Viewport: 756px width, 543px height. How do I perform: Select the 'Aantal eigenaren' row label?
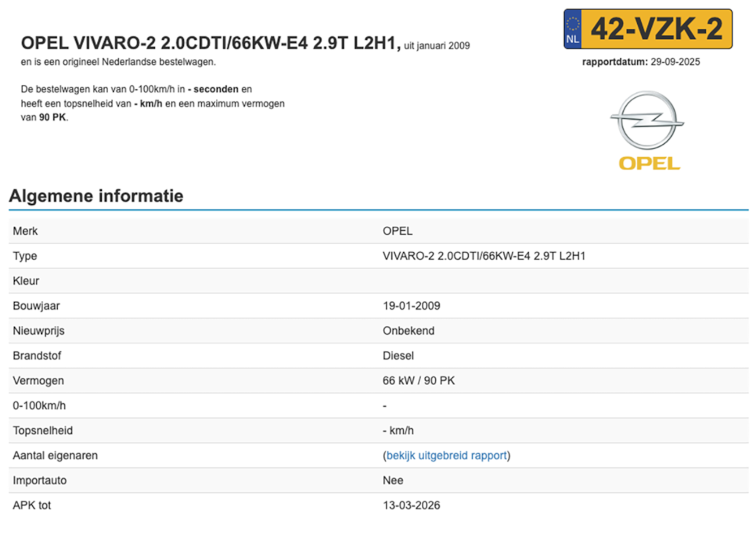(x=55, y=455)
